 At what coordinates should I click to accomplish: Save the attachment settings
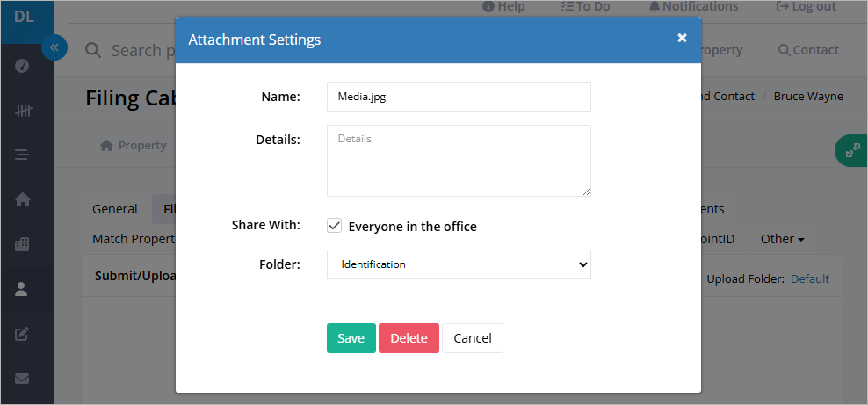coord(351,338)
